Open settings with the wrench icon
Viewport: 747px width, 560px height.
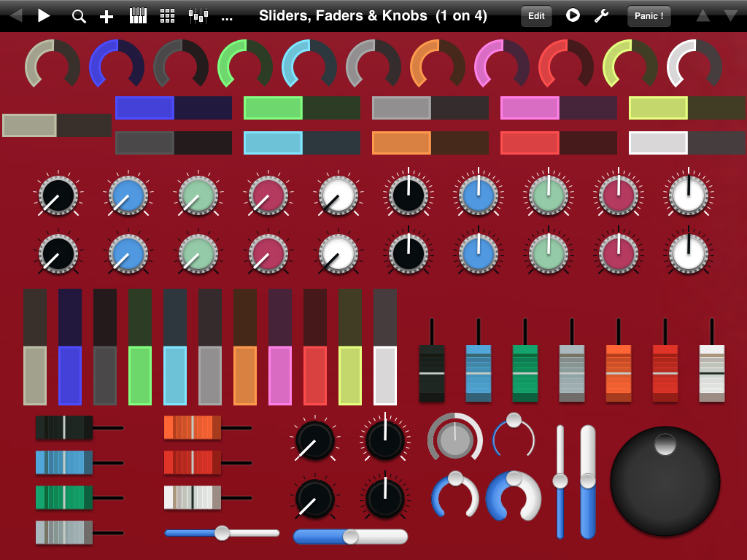tap(600, 15)
